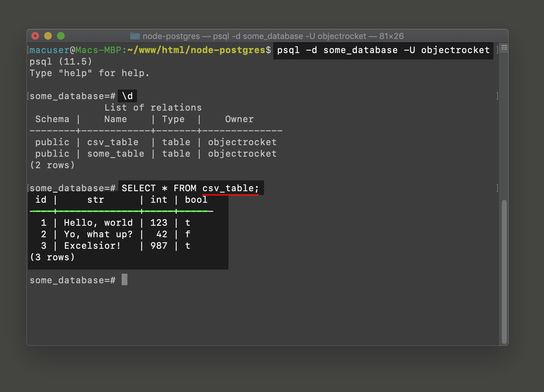Click the highlighted '\d' command
This screenshot has width=544, height=392.
tap(127, 96)
